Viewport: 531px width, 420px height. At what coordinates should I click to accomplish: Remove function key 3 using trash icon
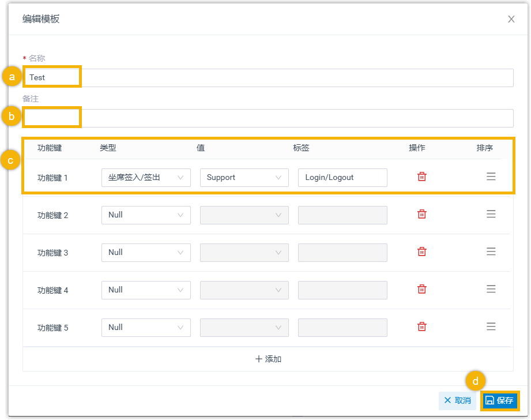421,252
